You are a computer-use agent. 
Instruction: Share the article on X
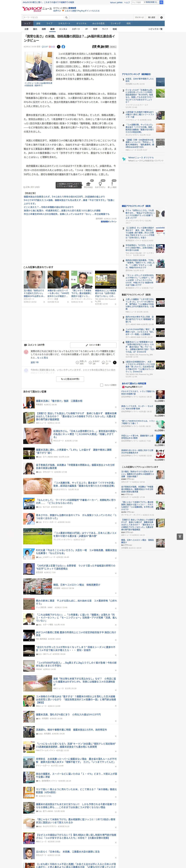59,47
